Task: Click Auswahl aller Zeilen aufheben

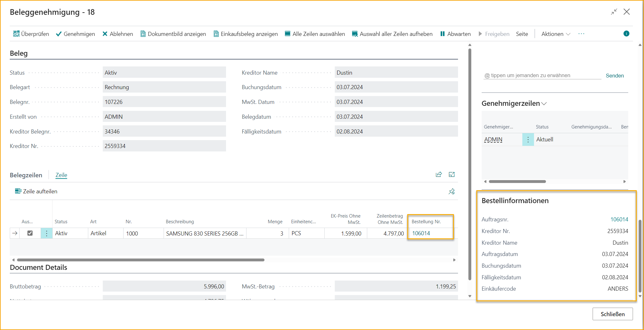Action: (392, 34)
